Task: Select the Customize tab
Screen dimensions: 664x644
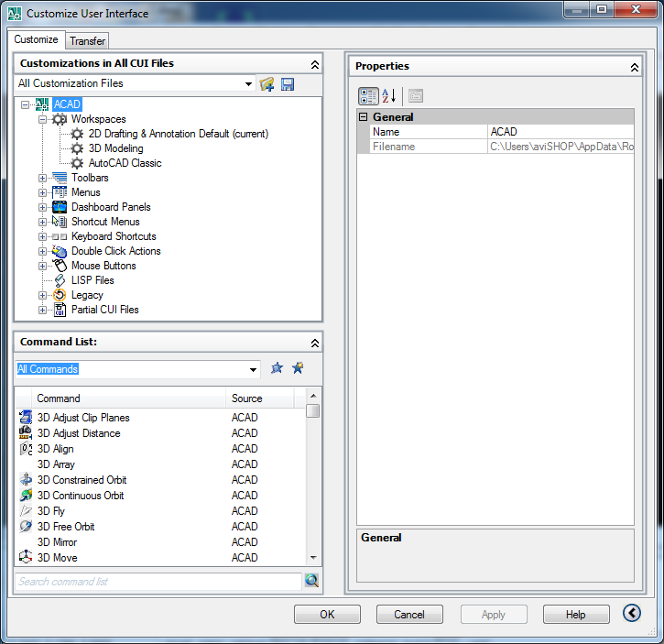Action: [x=36, y=39]
